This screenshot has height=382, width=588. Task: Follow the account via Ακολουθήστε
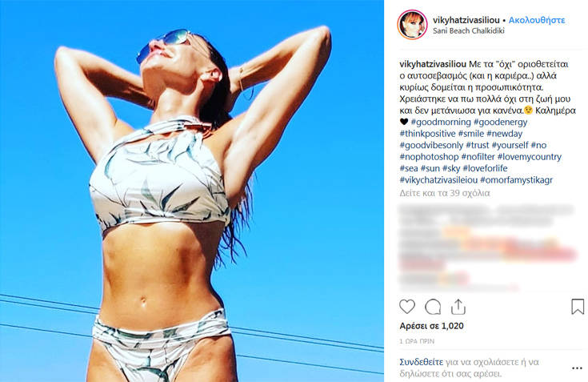point(537,20)
